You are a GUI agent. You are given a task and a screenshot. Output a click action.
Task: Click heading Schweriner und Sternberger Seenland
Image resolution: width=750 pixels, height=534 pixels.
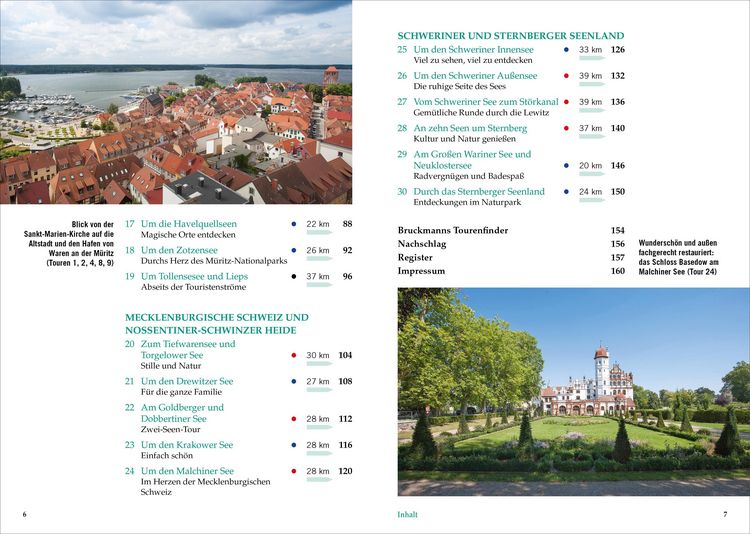point(510,35)
